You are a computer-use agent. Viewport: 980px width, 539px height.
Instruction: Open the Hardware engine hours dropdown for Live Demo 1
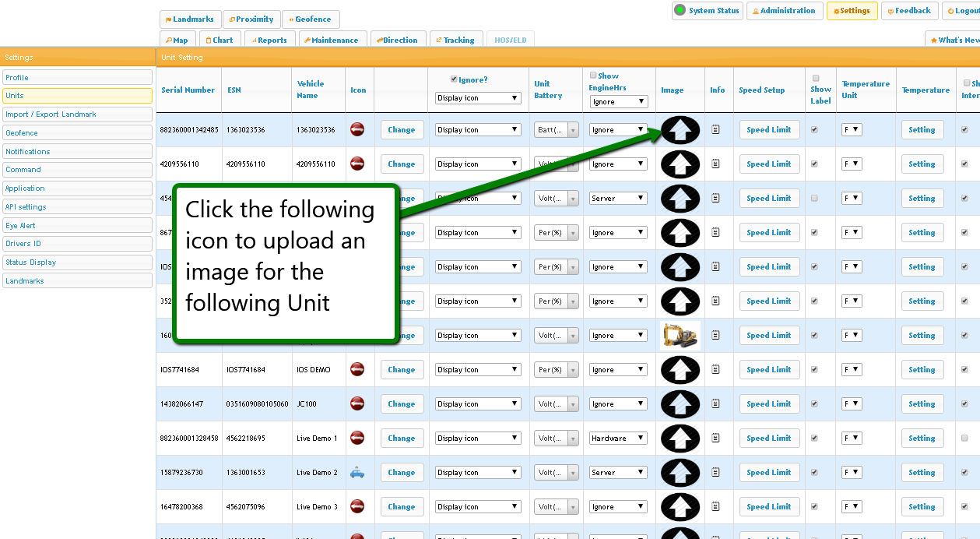point(618,439)
